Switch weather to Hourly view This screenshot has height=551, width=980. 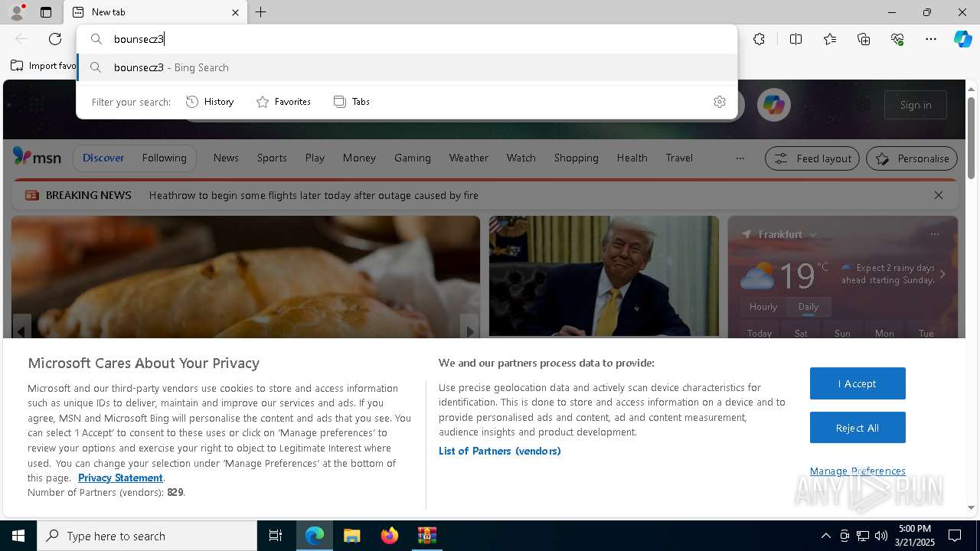tap(763, 307)
